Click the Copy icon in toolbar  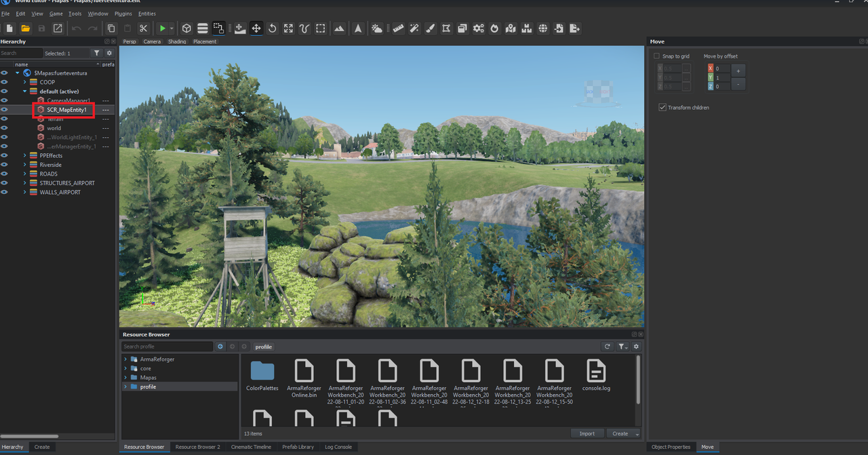click(111, 28)
